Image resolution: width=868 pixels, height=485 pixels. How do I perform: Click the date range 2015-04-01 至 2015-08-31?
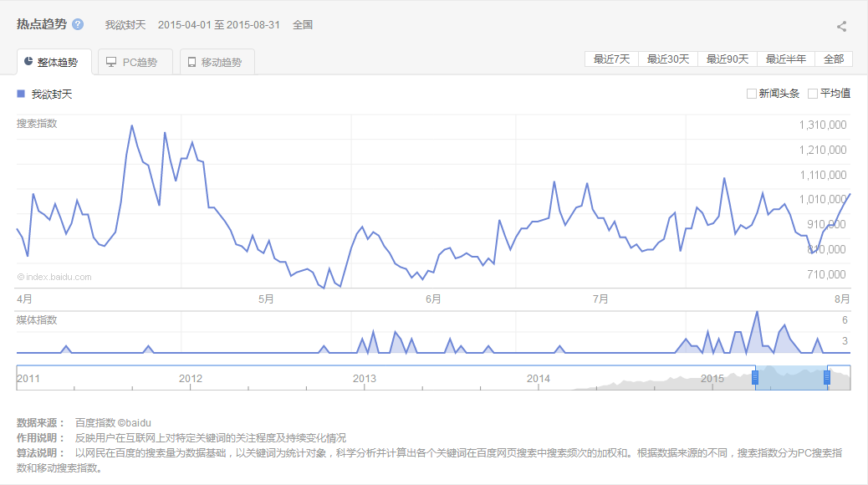click(218, 25)
